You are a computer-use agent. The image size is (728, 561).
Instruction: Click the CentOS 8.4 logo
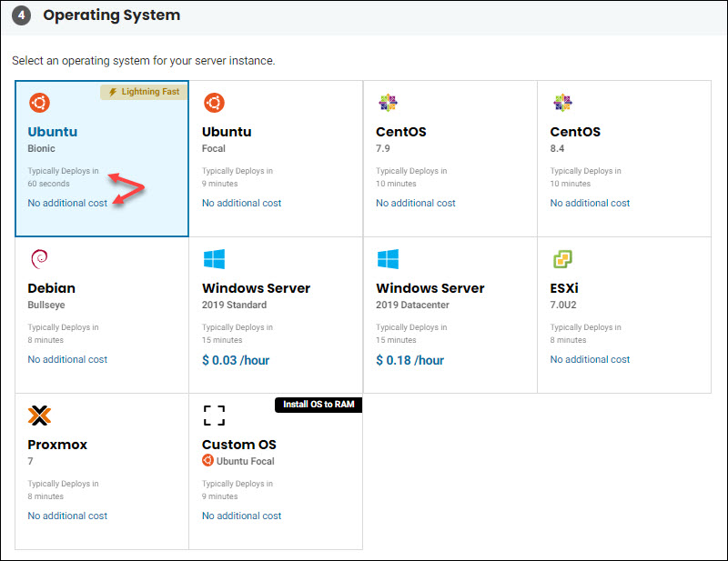point(562,102)
